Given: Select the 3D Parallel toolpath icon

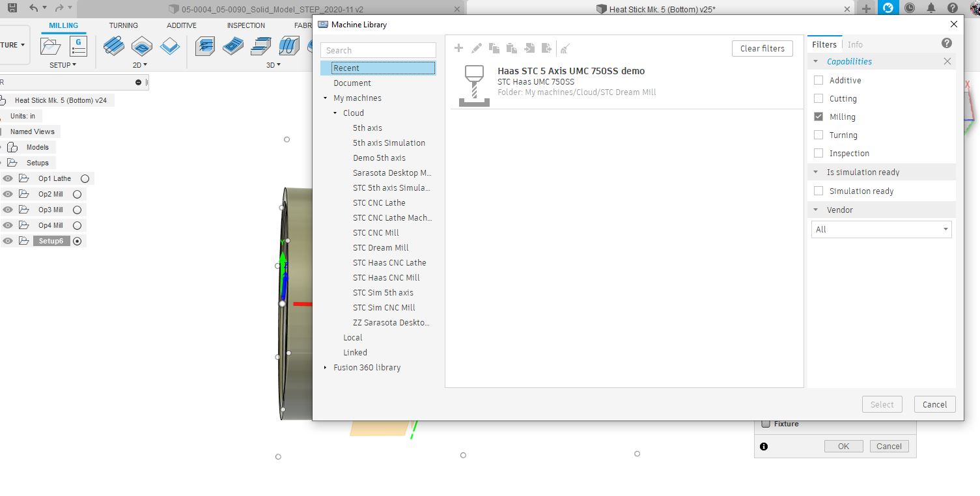Looking at the screenshot, I should [x=261, y=46].
